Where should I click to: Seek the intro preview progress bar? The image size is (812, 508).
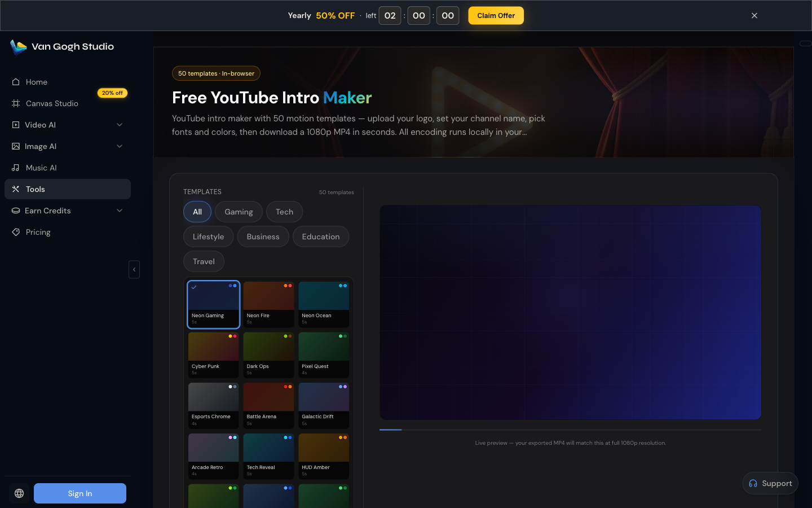click(x=571, y=430)
